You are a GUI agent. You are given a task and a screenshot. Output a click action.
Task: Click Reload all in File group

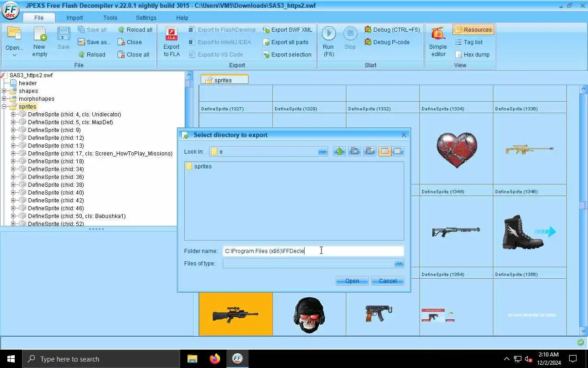[x=135, y=29]
